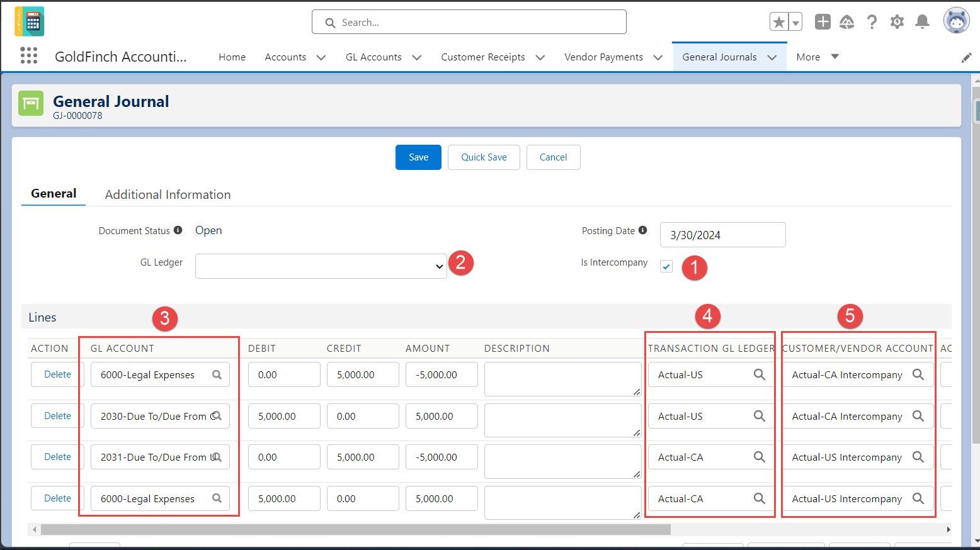Open the General Journals tab
The width and height of the screenshot is (980, 550).
(719, 57)
